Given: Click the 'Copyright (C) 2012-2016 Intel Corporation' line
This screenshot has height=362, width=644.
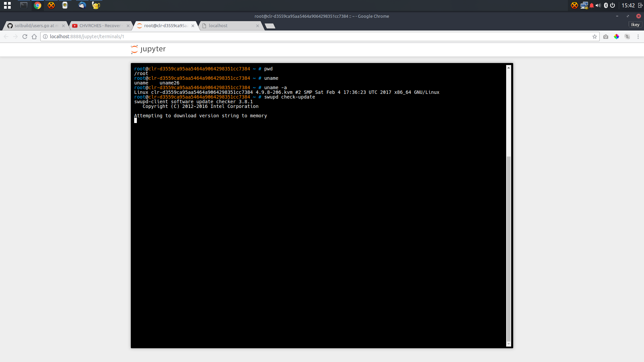Looking at the screenshot, I should click(x=201, y=106).
